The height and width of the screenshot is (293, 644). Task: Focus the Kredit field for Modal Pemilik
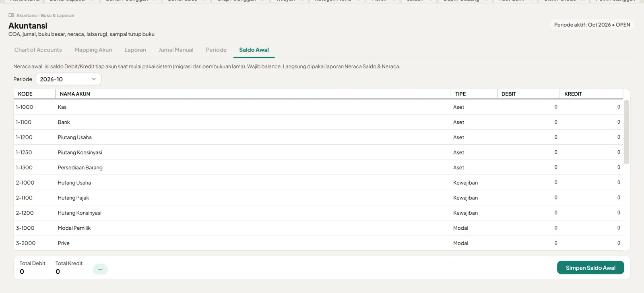[591, 228]
